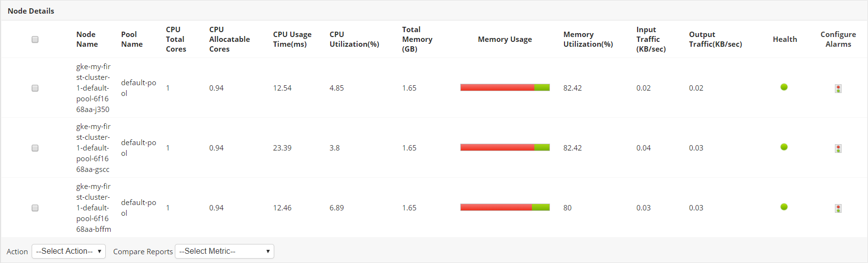Expand the Select Metric dropdown
This screenshot has width=868, height=263.
coord(224,251)
